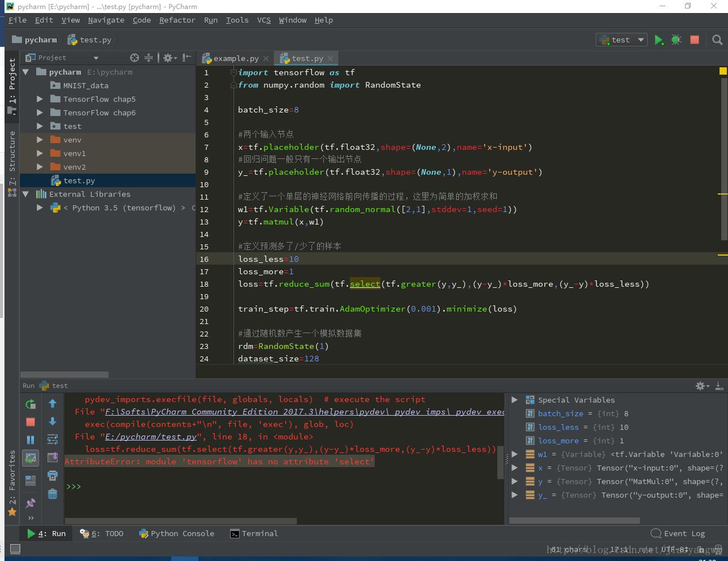Switch to the example.py editor tab
This screenshot has height=561, width=728.
tap(236, 58)
